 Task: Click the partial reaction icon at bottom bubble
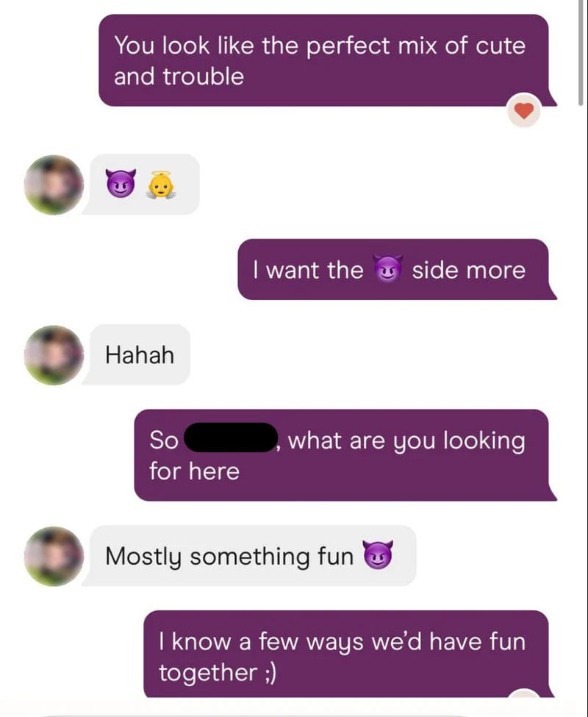tap(524, 692)
